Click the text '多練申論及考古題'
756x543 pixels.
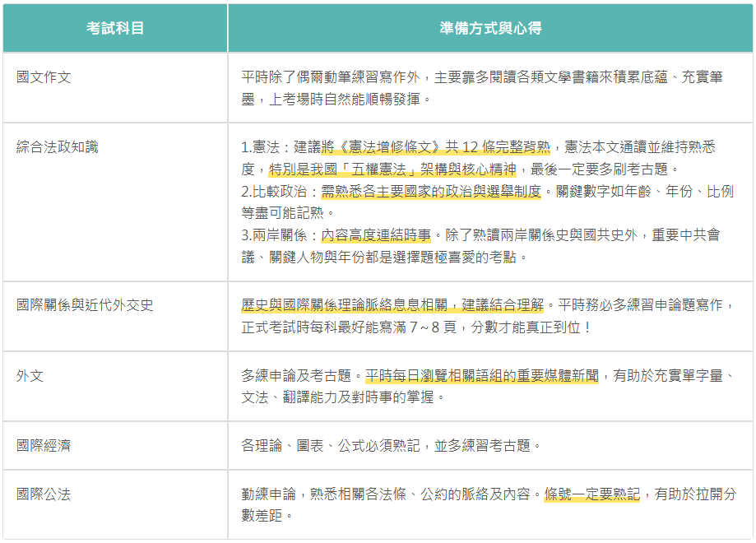[296, 376]
